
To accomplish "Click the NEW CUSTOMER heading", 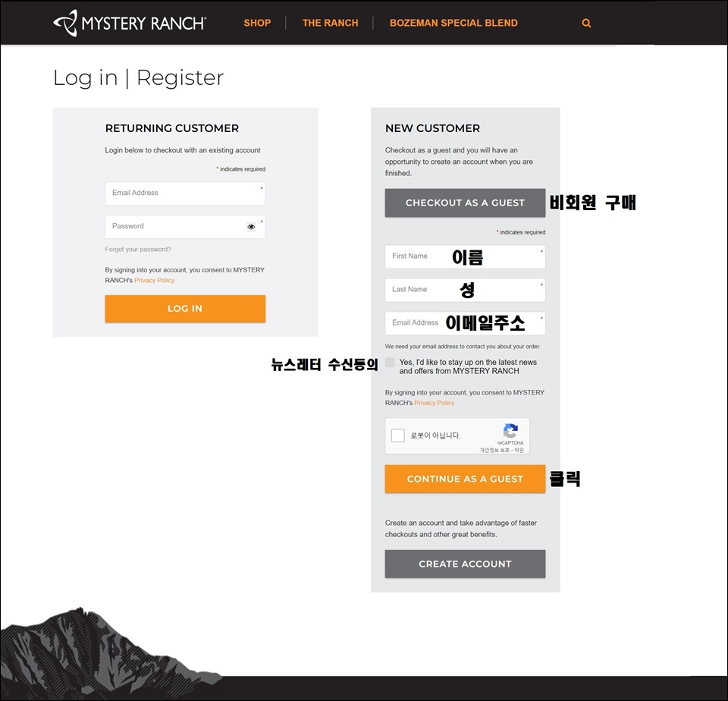I will (433, 128).
